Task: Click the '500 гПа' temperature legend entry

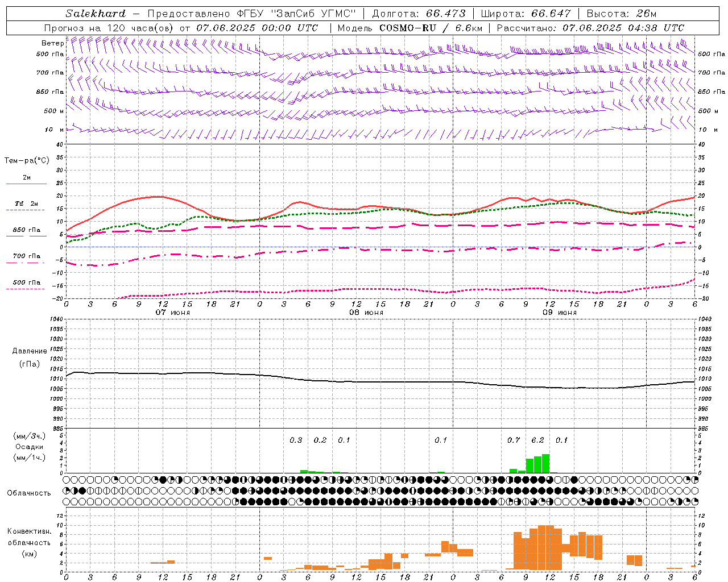Action: [27, 282]
